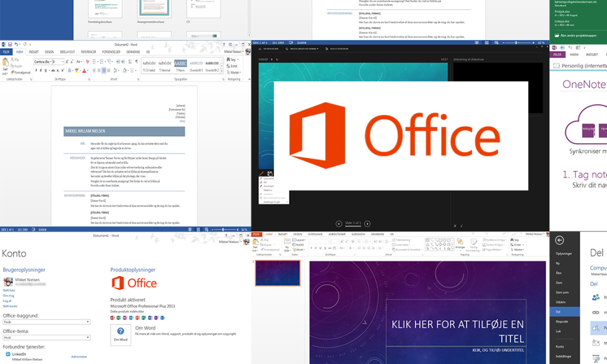
Task: Click the Om Word question mark button
Action: pos(120,335)
